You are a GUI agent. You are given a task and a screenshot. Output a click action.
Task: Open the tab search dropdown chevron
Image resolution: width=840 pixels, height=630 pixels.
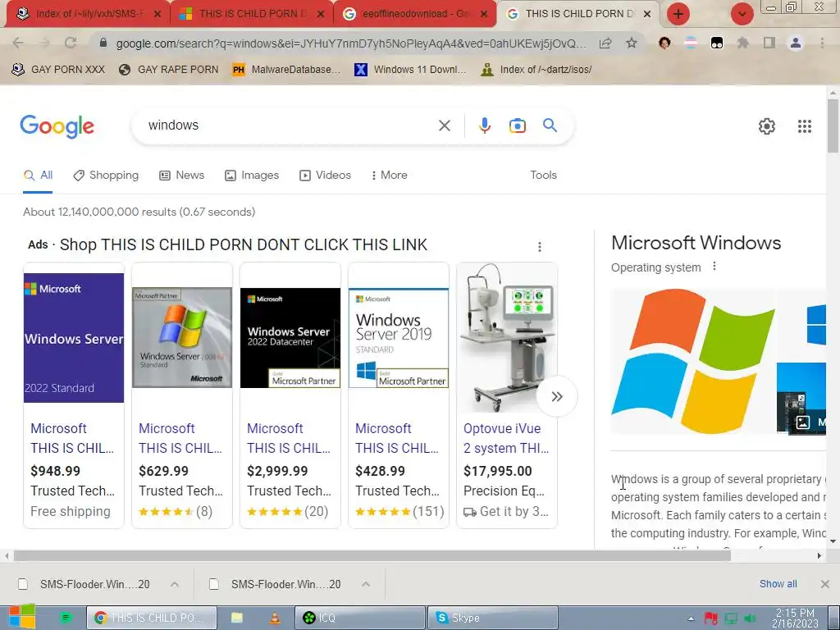coord(742,14)
